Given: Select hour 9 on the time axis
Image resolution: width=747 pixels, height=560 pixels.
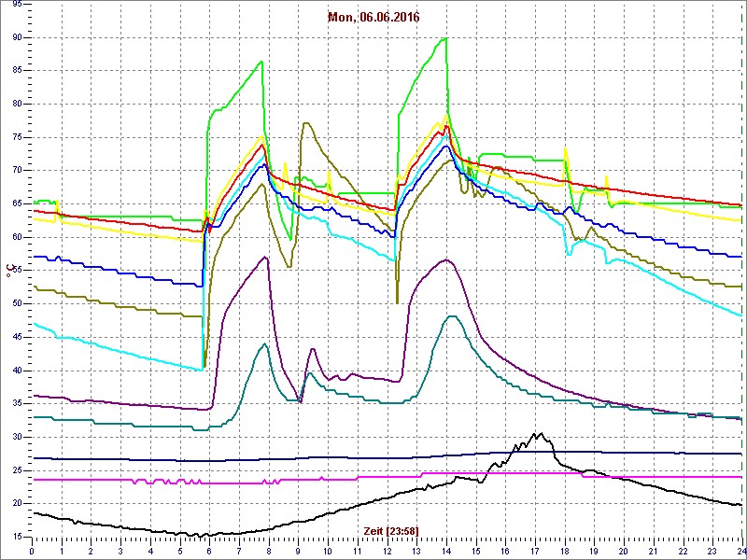Looking at the screenshot, I should tap(298, 550).
